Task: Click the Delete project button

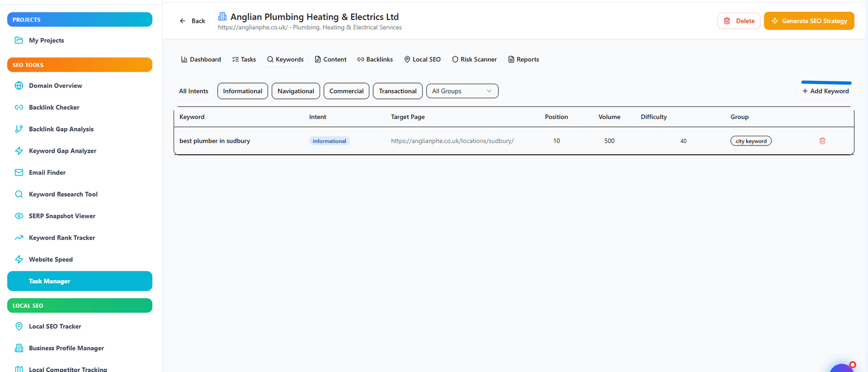Action: (x=739, y=21)
